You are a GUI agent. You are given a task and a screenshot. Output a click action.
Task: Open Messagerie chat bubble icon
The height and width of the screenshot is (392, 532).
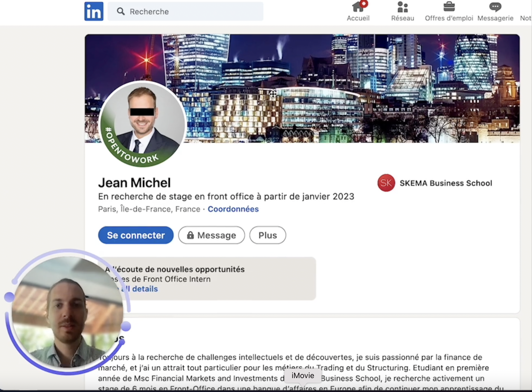(x=495, y=7)
